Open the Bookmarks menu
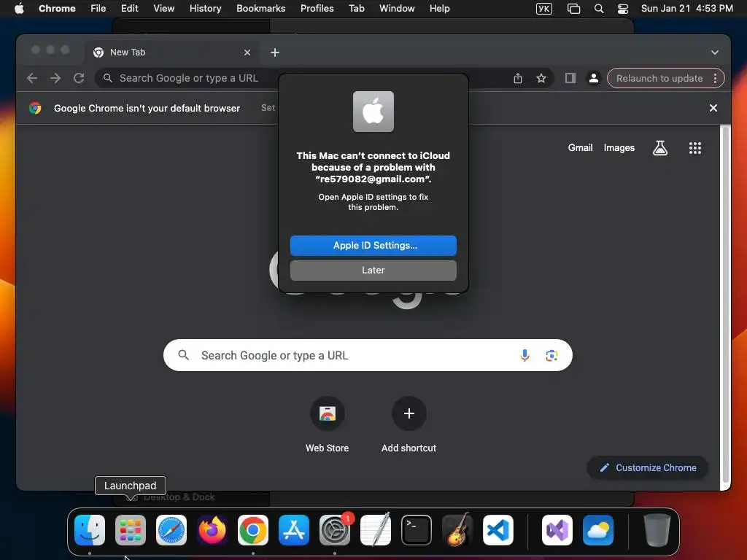 tap(260, 9)
